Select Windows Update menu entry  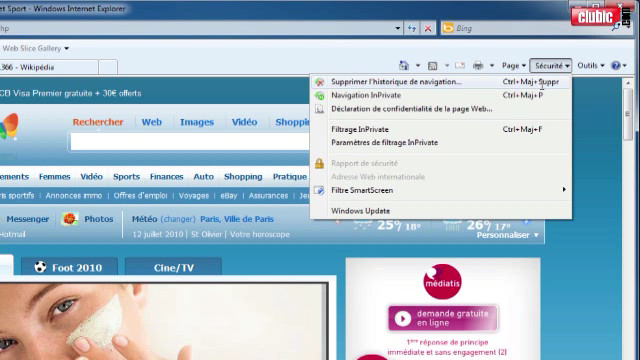441,211
